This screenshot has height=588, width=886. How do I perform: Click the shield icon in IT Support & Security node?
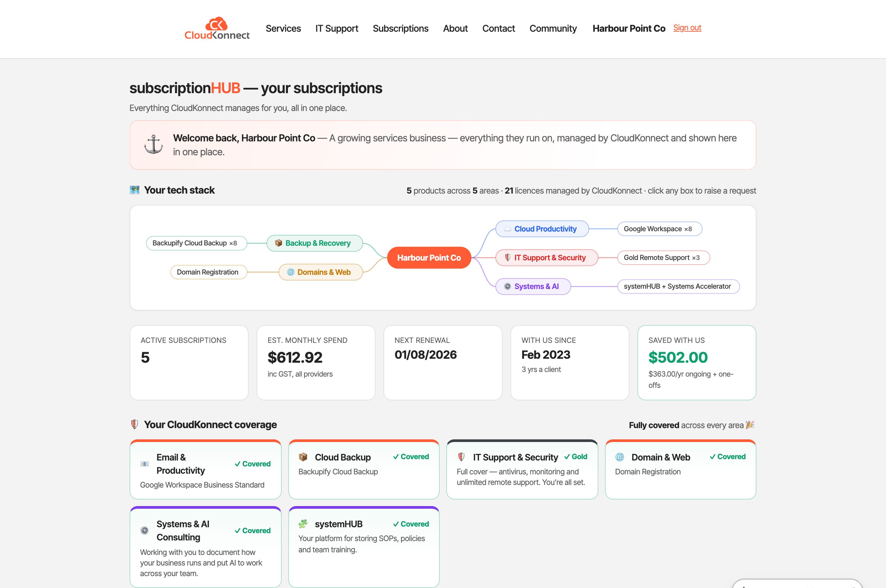(507, 258)
